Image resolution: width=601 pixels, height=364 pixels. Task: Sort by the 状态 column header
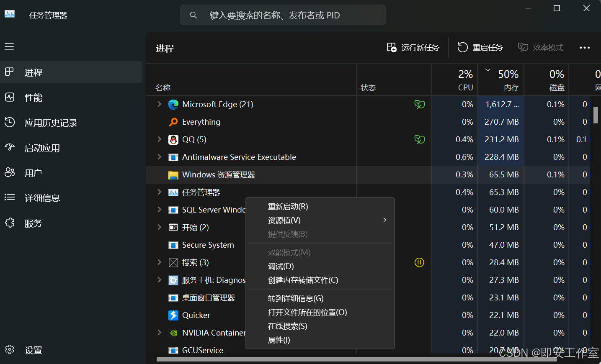[x=394, y=80]
